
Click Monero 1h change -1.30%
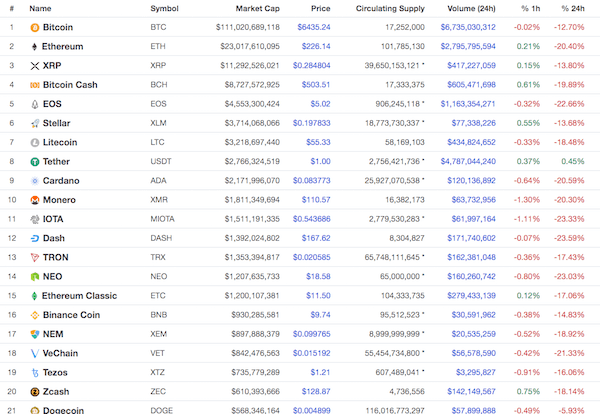click(527, 200)
